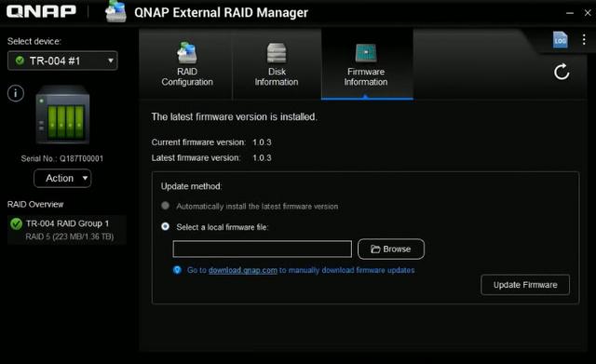596x364 pixels.
Task: Choose Select a local firmware file radio
Action: click(165, 227)
